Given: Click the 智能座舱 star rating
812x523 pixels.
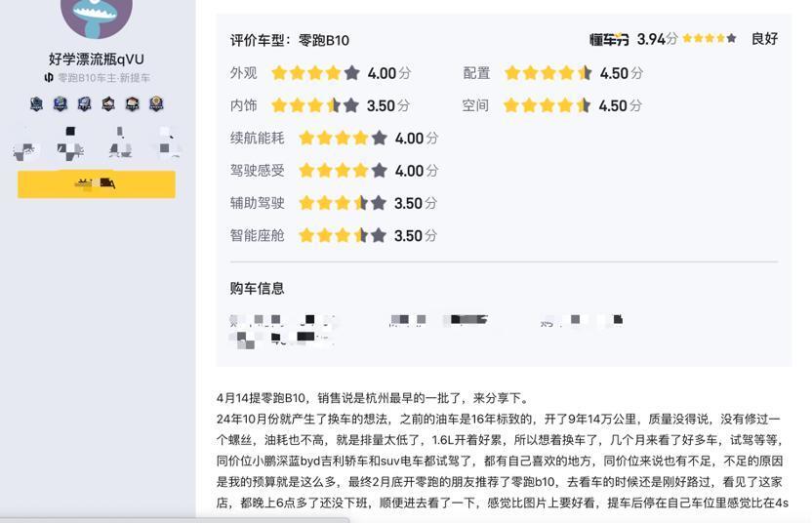Looking at the screenshot, I should pyautogui.click(x=343, y=235).
